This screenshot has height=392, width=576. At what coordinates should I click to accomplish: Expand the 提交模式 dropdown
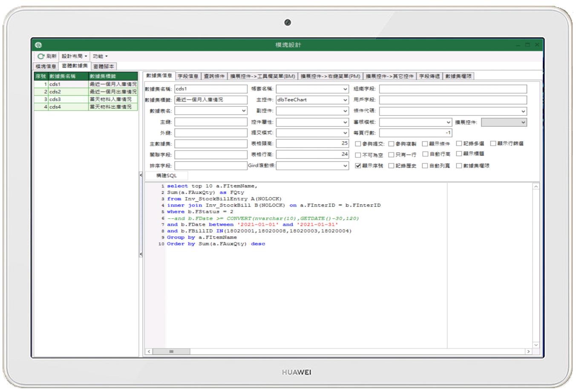pos(345,133)
